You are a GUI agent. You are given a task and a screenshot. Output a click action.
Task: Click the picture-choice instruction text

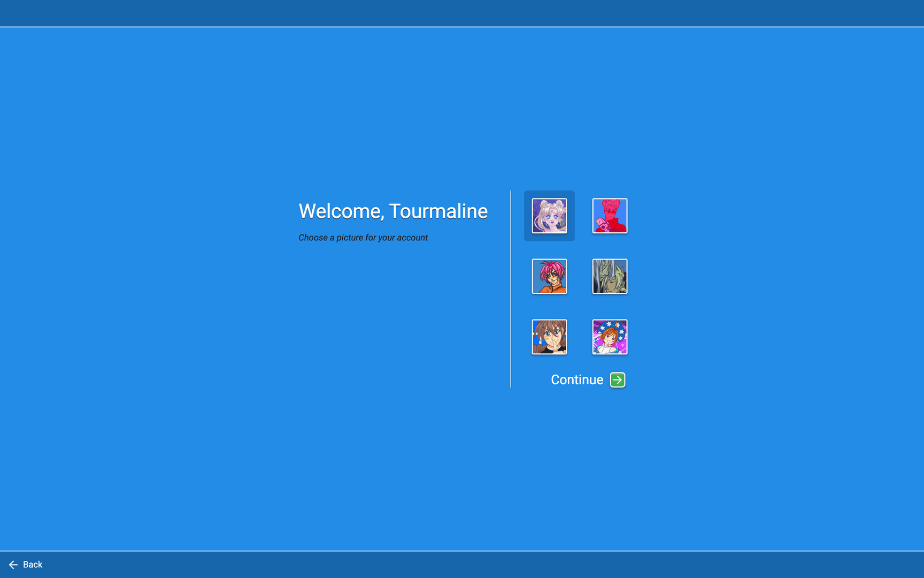[363, 237]
